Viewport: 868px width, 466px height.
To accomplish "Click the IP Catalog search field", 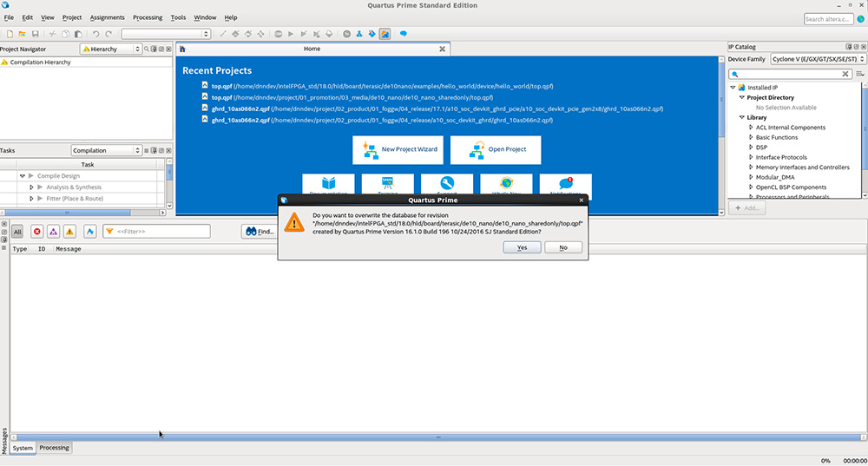I will coord(790,74).
